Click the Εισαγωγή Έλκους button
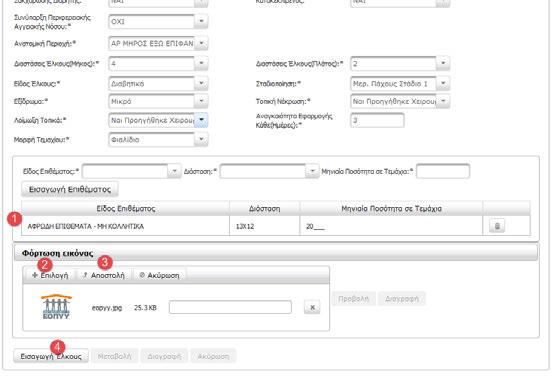Viewport: 553px width, 392px height. point(51,356)
